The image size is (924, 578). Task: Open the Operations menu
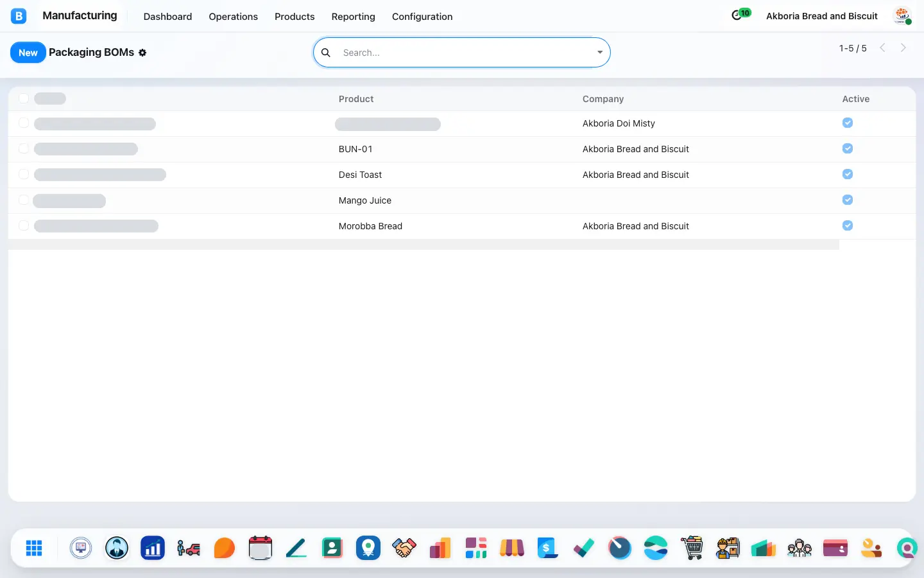pos(233,17)
